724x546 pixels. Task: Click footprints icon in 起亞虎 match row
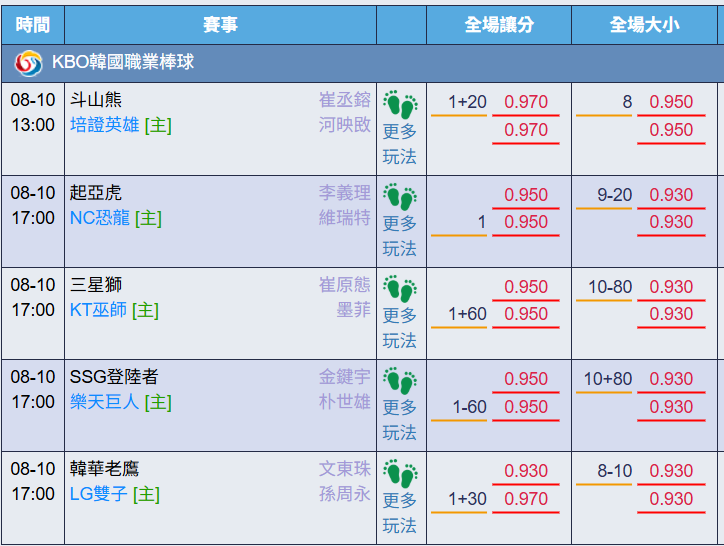pos(400,197)
